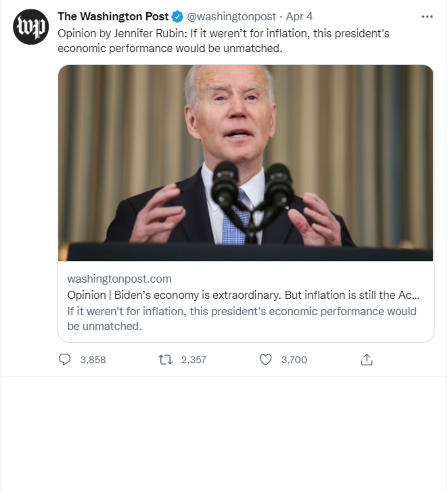The height and width of the screenshot is (491, 448).
Task: Click the retweet arrows icon
Action: pos(165,360)
